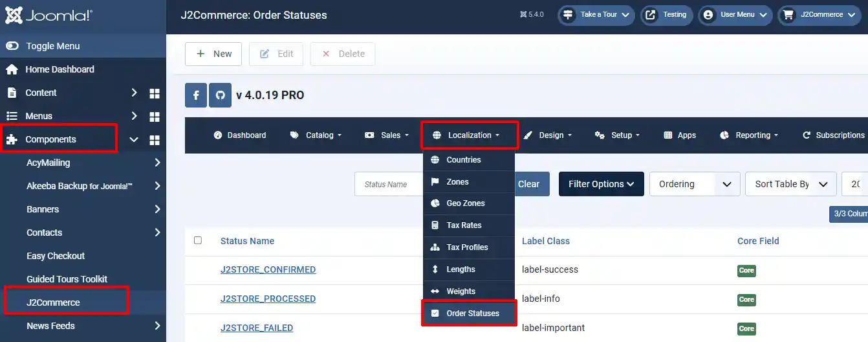Screen dimensions: 868x342
Task: Open the Reporting menu
Action: 748,135
